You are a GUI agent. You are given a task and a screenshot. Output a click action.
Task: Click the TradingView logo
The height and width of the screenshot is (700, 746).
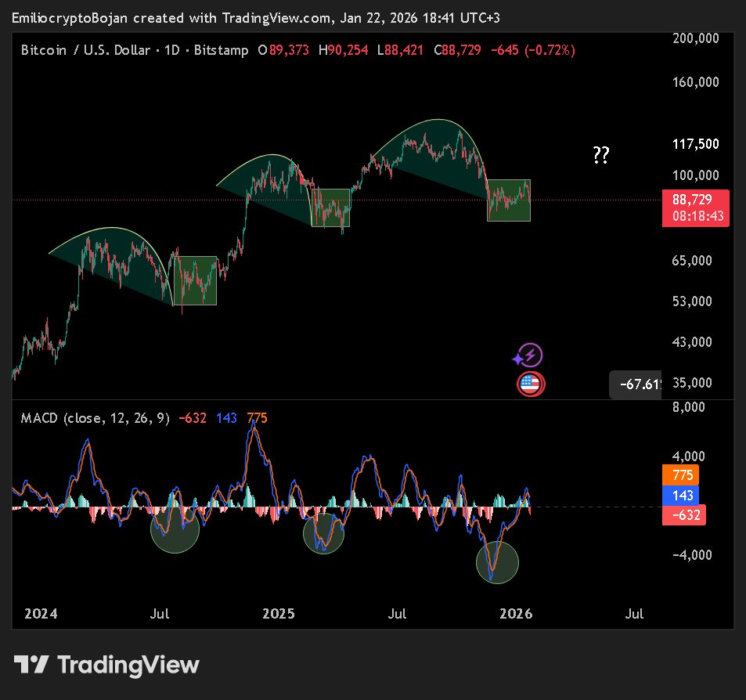click(x=106, y=665)
